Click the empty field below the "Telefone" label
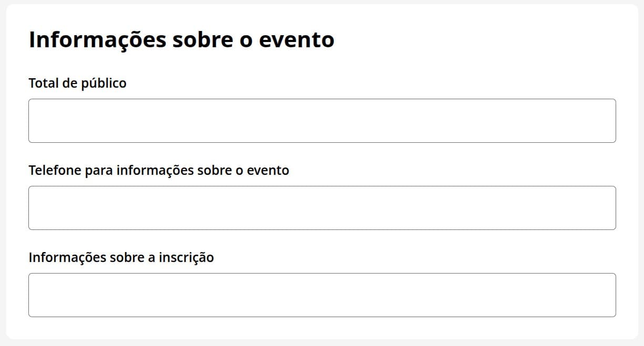Viewport: 644px width, 346px height. [x=322, y=208]
